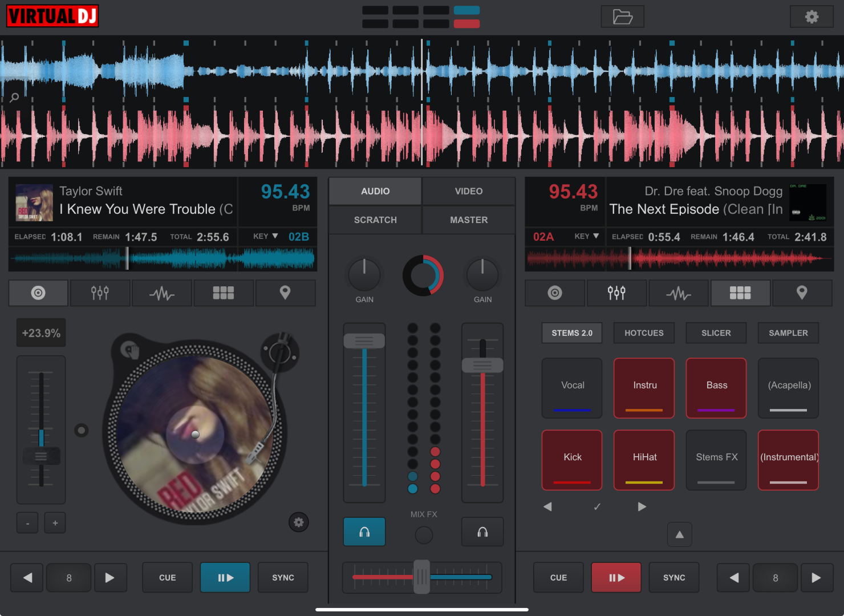Show the left deck pads grid icon

tap(224, 293)
